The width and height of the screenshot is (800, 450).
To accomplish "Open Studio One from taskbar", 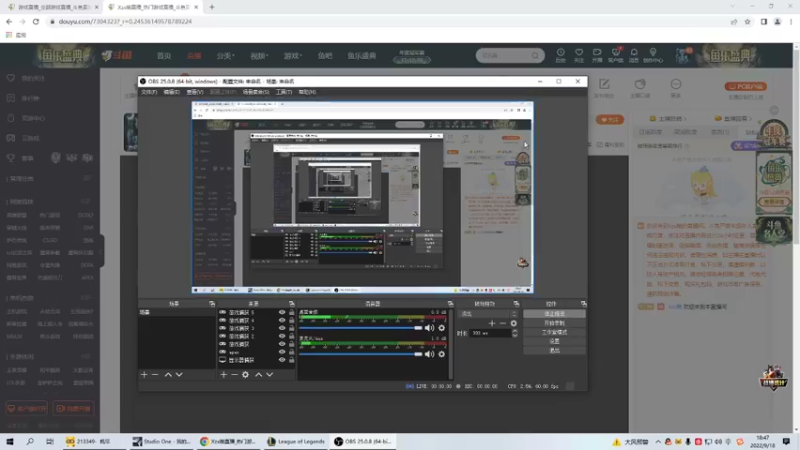I will click(162, 442).
